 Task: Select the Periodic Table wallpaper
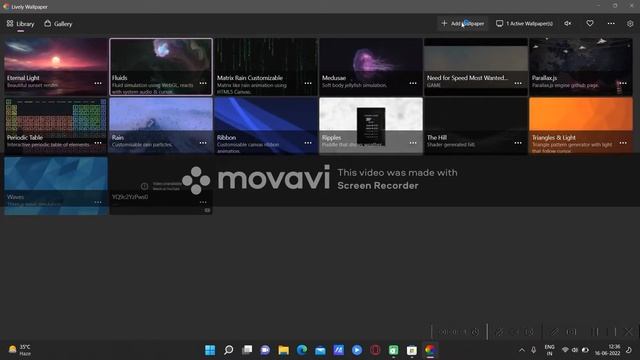click(x=56, y=125)
